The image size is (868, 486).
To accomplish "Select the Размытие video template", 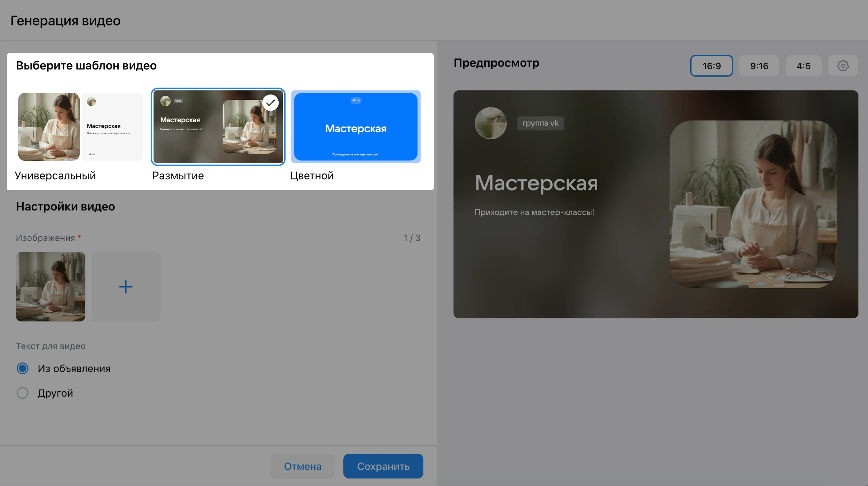I will pyautogui.click(x=218, y=126).
